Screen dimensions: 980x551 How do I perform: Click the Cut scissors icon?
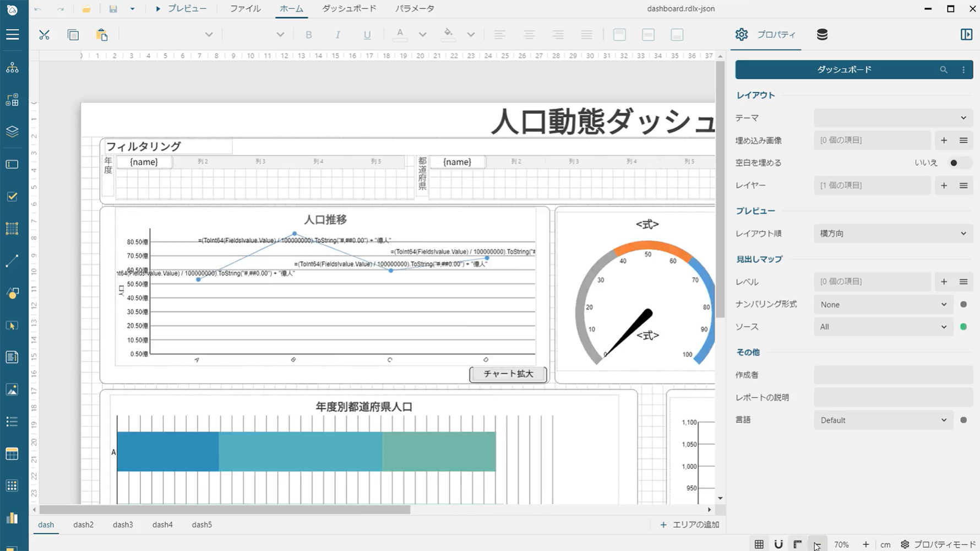point(44,35)
